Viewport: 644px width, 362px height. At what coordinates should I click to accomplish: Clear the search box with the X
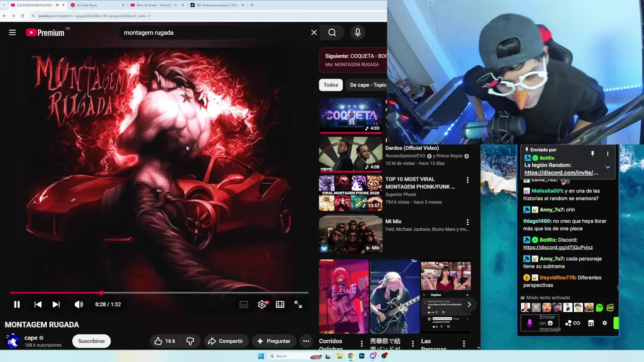314,33
